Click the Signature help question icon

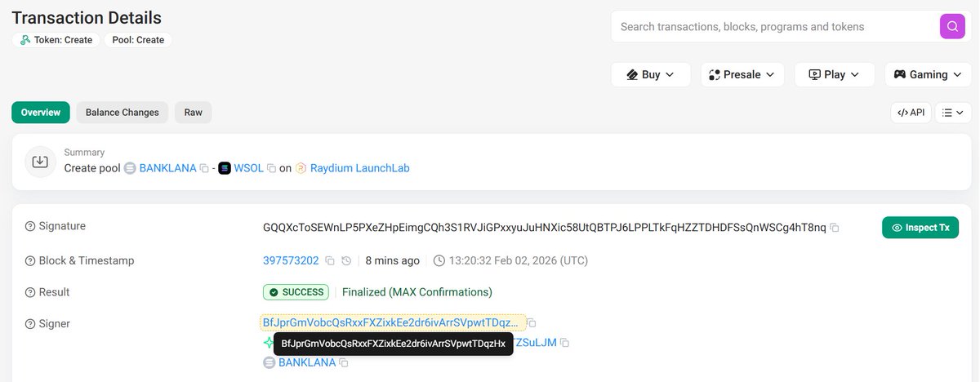30,226
